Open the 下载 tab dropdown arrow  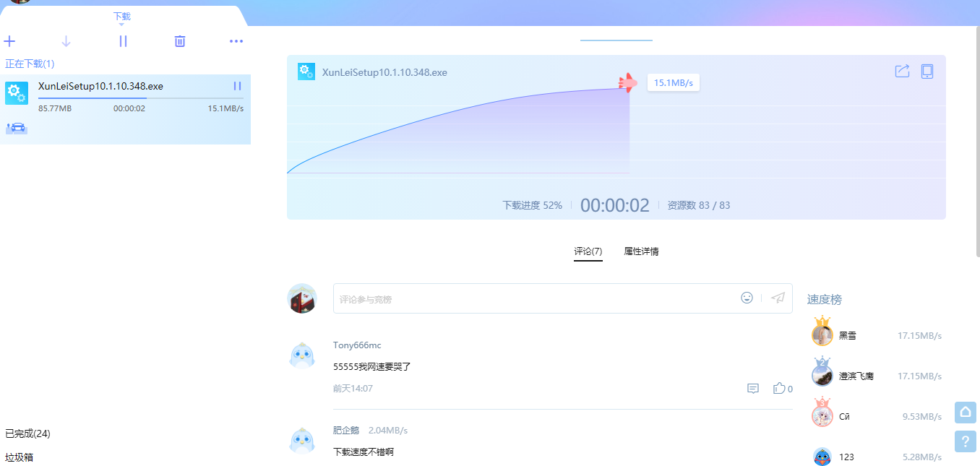pos(121,25)
